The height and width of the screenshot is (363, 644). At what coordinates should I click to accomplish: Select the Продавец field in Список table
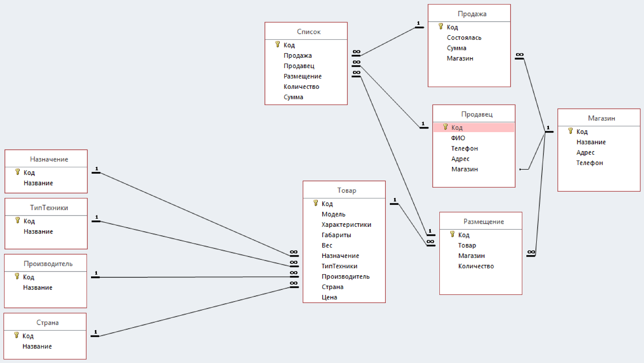pyautogui.click(x=306, y=66)
